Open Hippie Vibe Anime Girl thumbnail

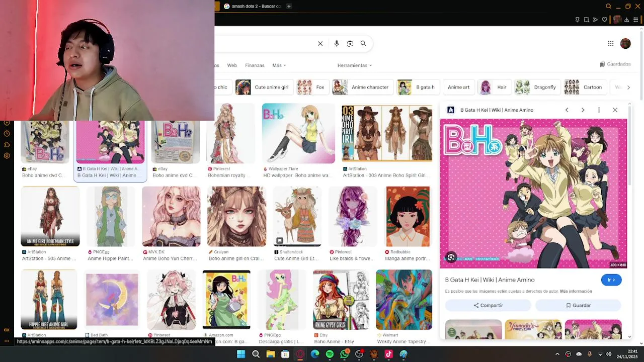click(x=49, y=300)
